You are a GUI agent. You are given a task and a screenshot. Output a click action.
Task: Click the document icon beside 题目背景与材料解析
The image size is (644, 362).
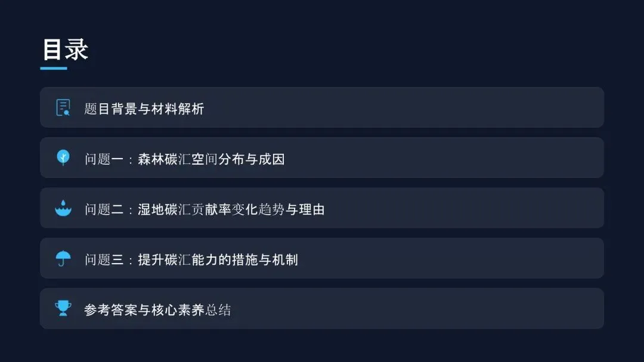click(x=63, y=108)
